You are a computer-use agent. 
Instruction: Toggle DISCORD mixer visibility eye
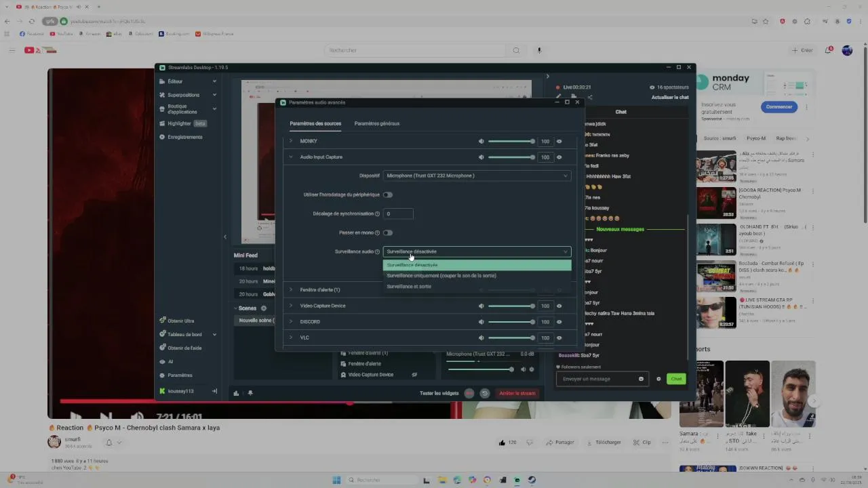559,322
